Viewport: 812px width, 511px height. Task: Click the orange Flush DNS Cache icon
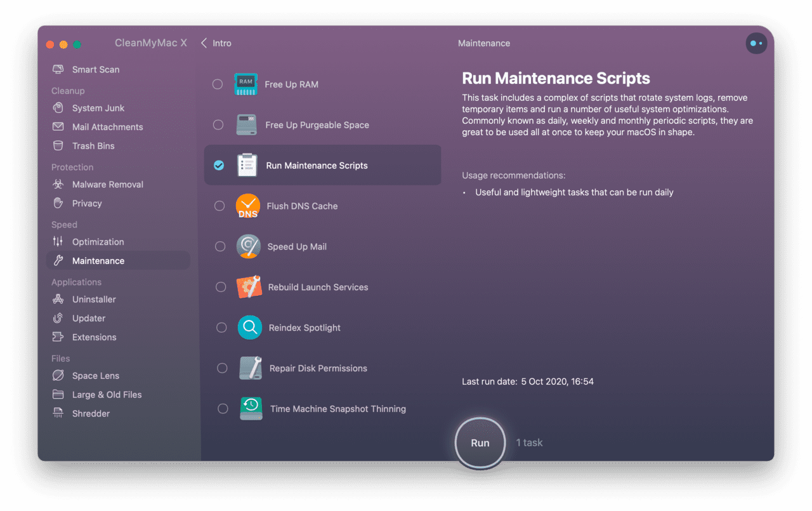(x=248, y=206)
